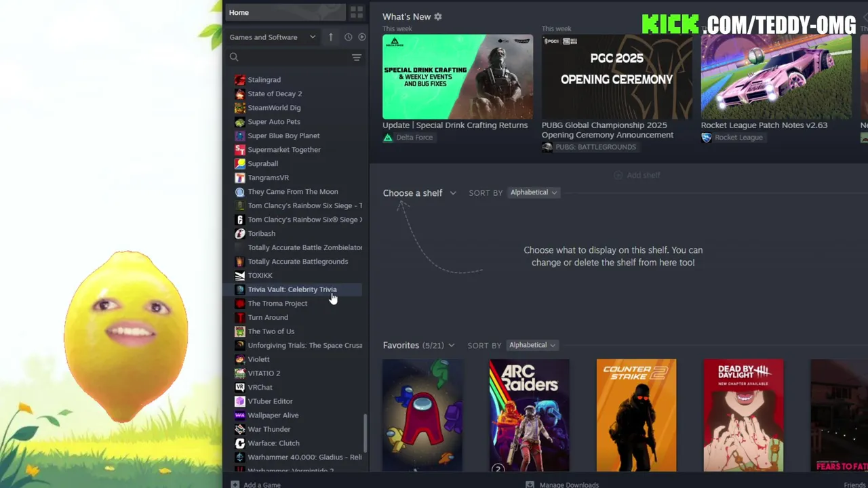Open PGC 2025 Opening Ceremony thumbnail
The image size is (868, 488).
tap(617, 77)
